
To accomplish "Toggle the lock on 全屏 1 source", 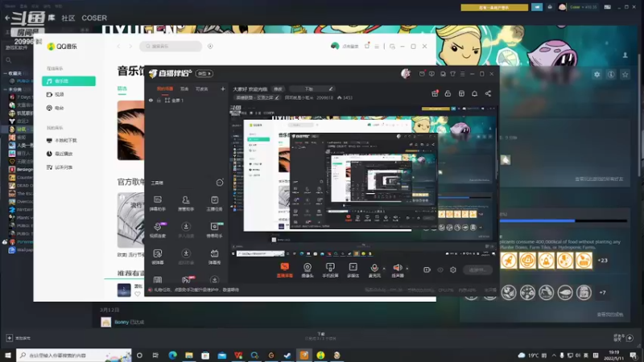I will pos(159,100).
